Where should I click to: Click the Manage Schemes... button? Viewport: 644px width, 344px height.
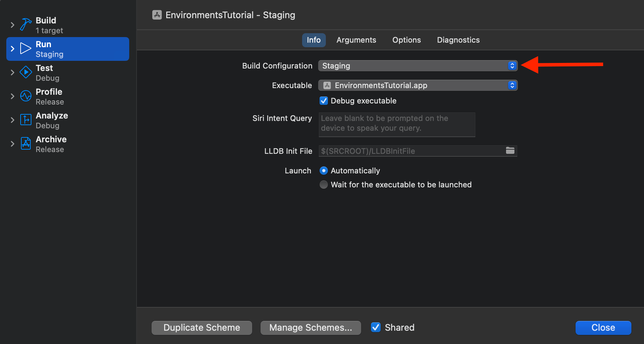[x=310, y=328]
